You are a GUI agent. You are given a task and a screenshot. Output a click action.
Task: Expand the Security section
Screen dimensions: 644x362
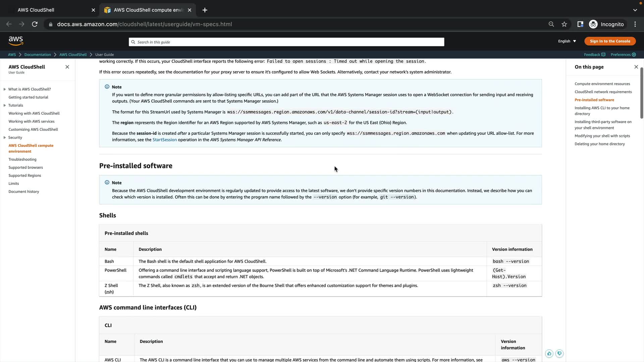coord(5,137)
